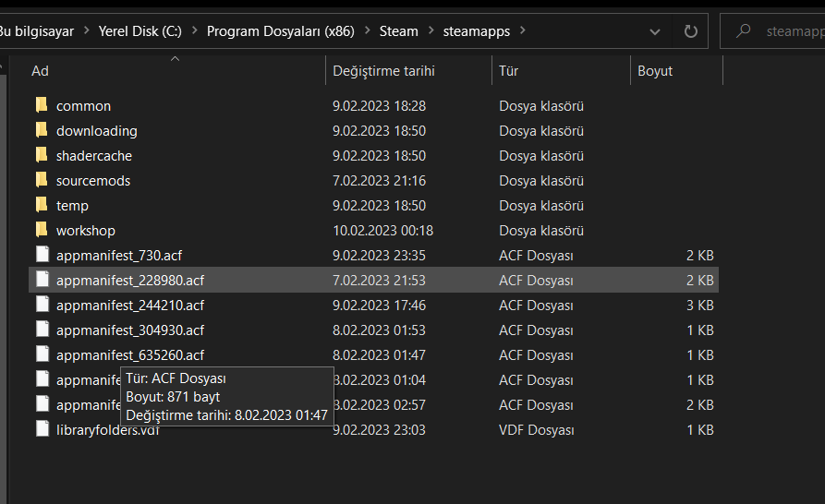The image size is (825, 504).
Task: Click the shadercache folder icon
Action: coord(42,155)
